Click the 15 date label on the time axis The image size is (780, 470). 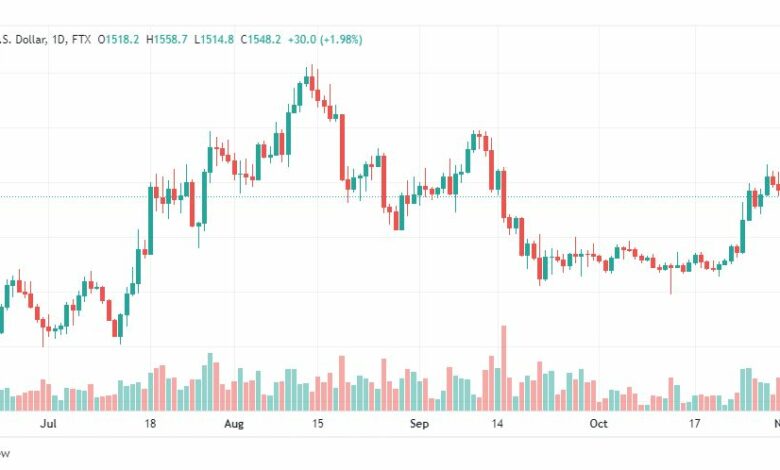317,424
